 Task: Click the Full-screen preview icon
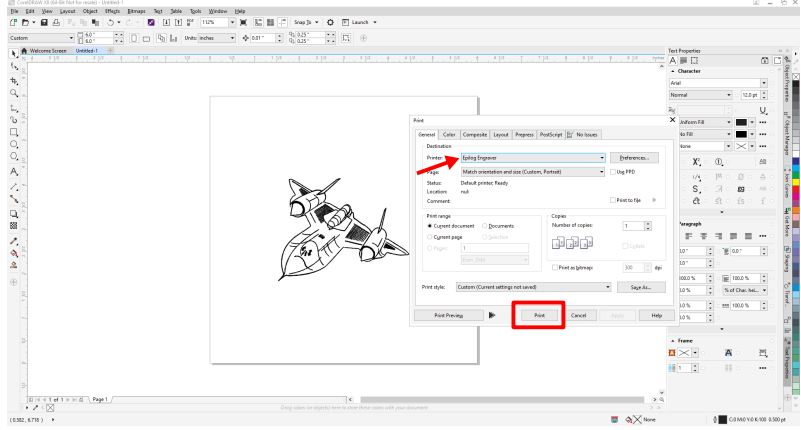243,22
